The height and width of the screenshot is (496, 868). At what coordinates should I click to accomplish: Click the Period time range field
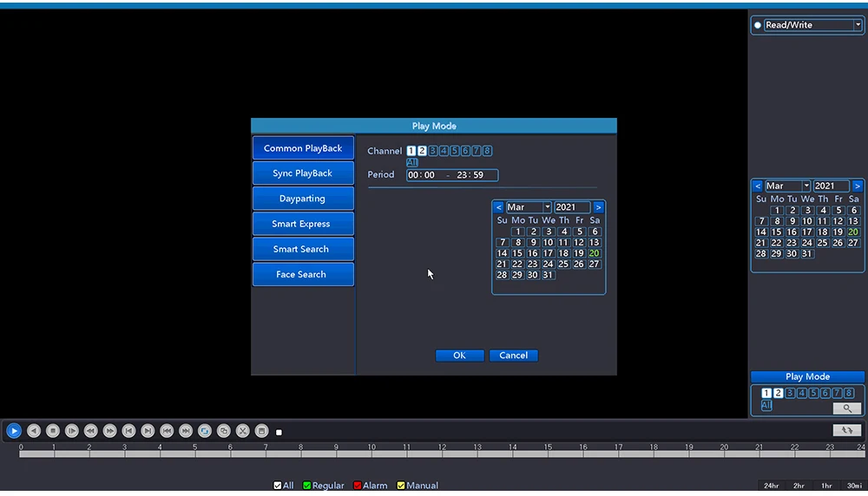pos(452,175)
